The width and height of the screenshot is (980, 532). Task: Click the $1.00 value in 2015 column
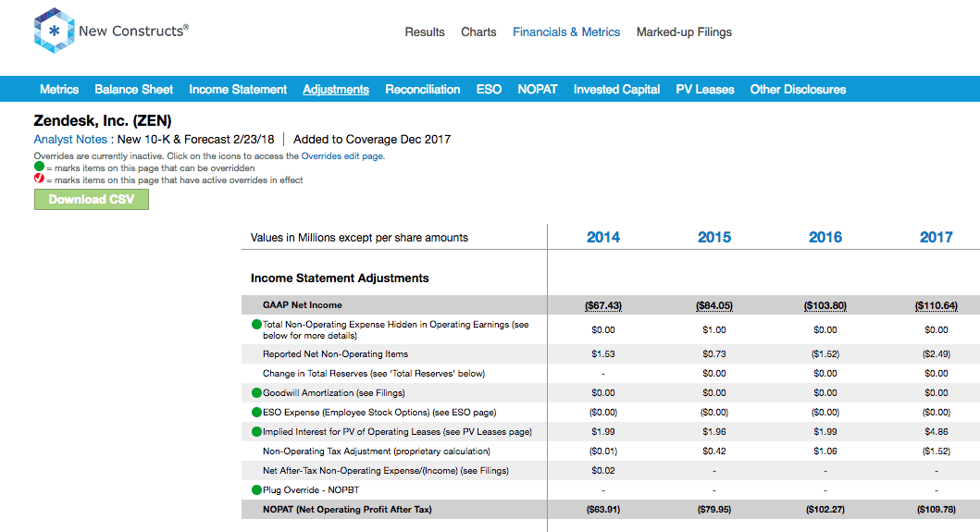[714, 329]
